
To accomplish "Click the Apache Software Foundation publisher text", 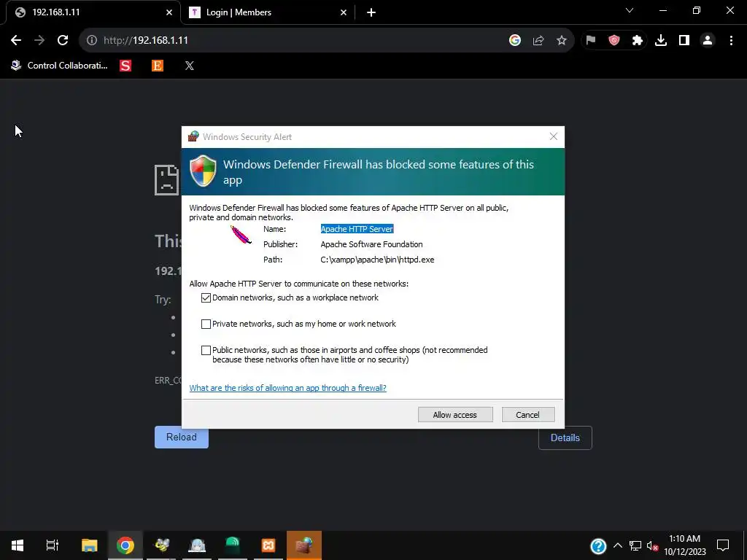I will click(371, 244).
